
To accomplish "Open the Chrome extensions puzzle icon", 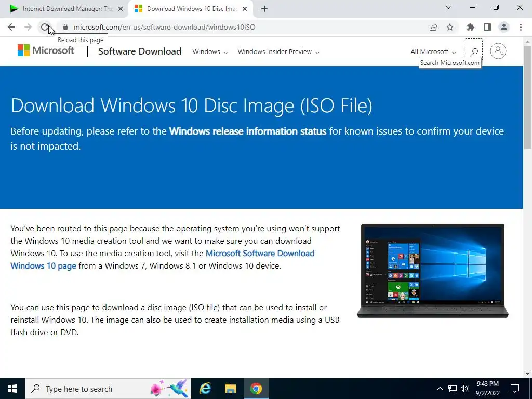I will coord(471,27).
